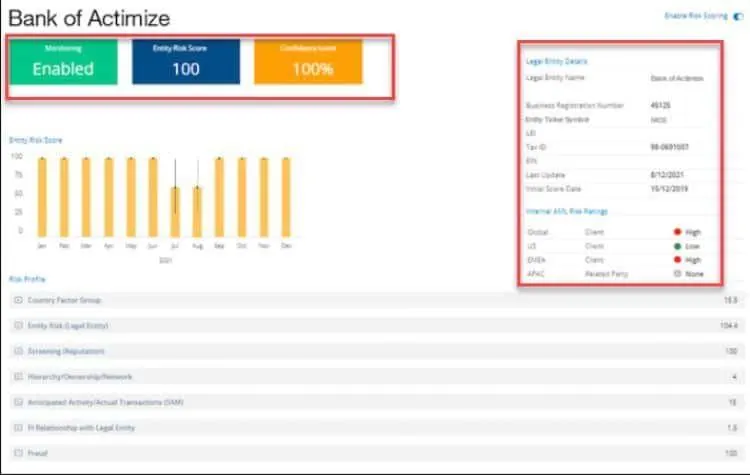This screenshot has width=750, height=475.
Task: Click the Business Registration Number value 49125
Action: point(661,105)
